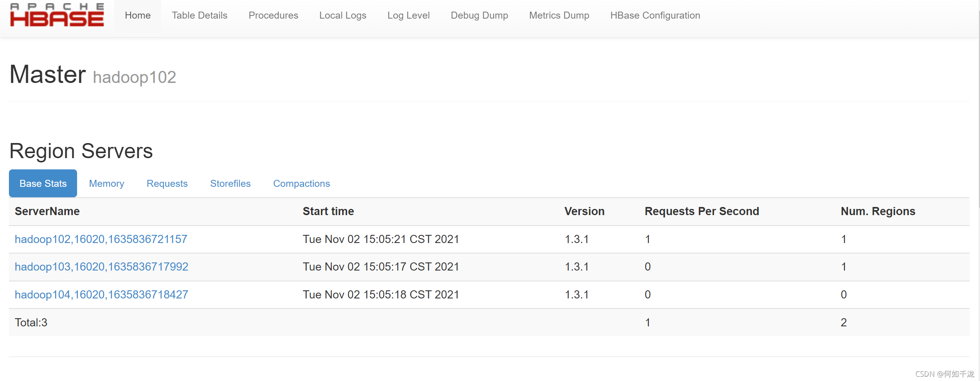This screenshot has height=381, width=980.
Task: Open the Home nav item
Action: pos(138,16)
